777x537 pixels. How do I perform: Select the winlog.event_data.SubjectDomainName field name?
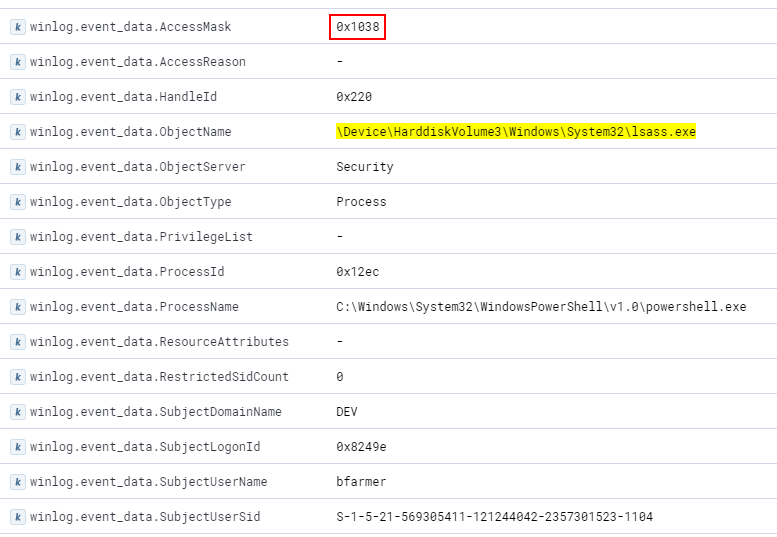[x=156, y=412]
